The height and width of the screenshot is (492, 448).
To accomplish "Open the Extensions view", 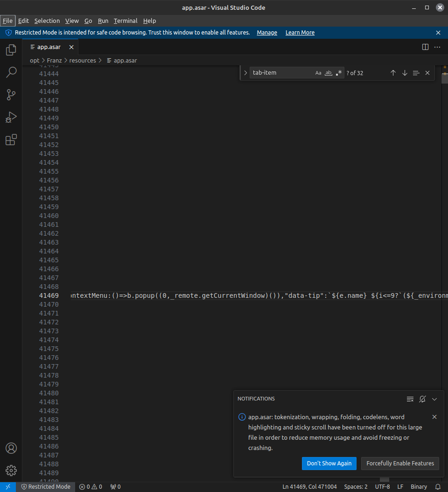I will click(11, 140).
